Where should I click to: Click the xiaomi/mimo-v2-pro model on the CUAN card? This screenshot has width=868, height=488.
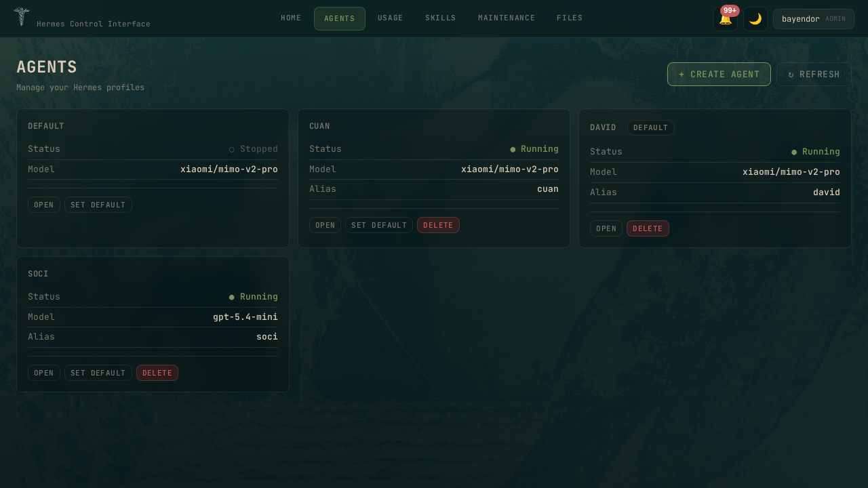click(510, 169)
